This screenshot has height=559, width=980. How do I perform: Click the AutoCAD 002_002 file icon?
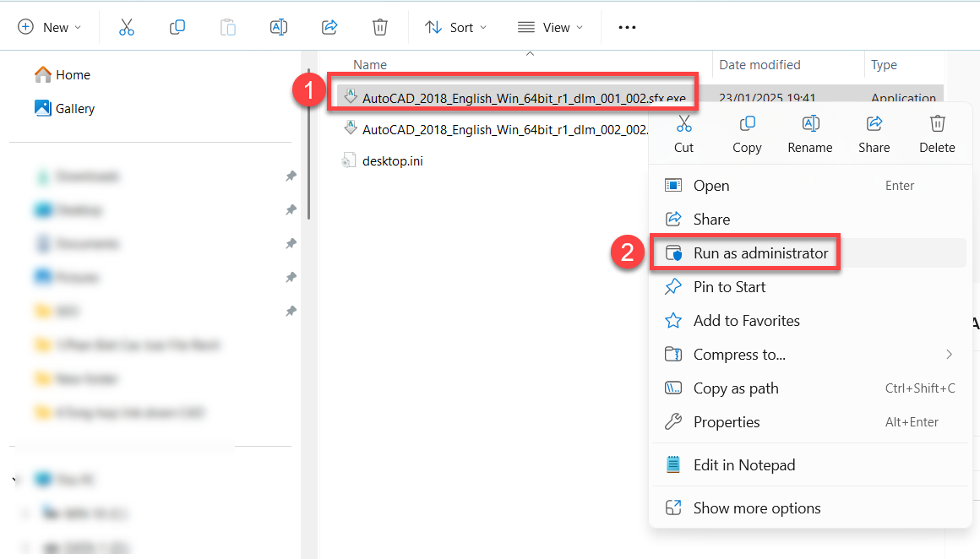pyautogui.click(x=351, y=128)
